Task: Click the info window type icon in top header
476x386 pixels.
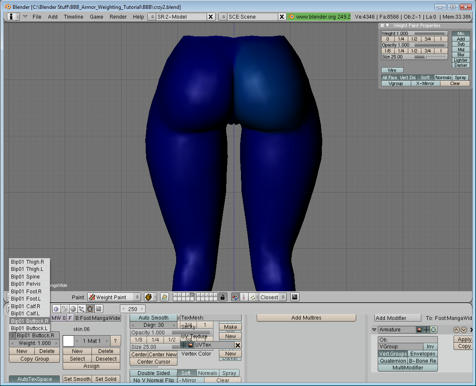Action: click(x=11, y=17)
